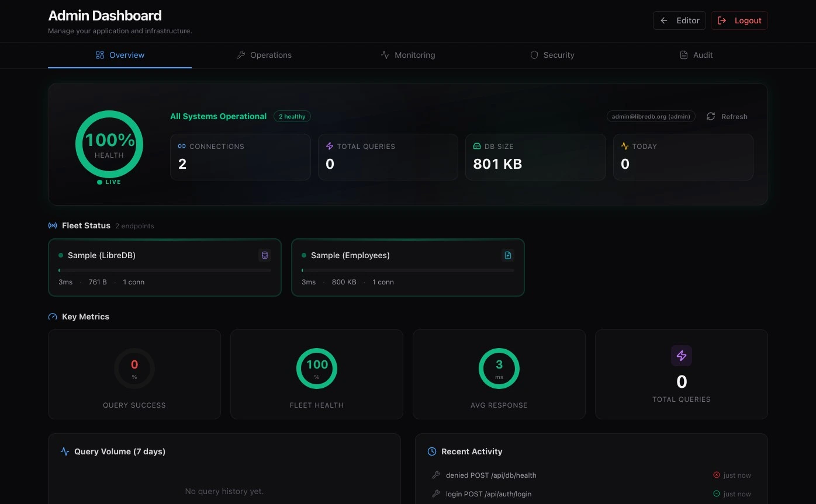
Task: Click the Refresh button
Action: tap(727, 117)
